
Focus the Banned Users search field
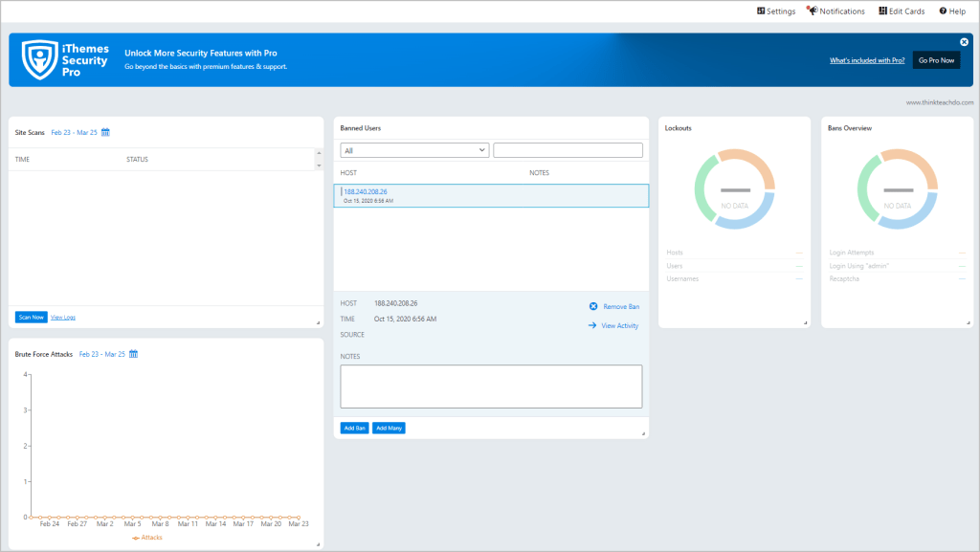568,150
